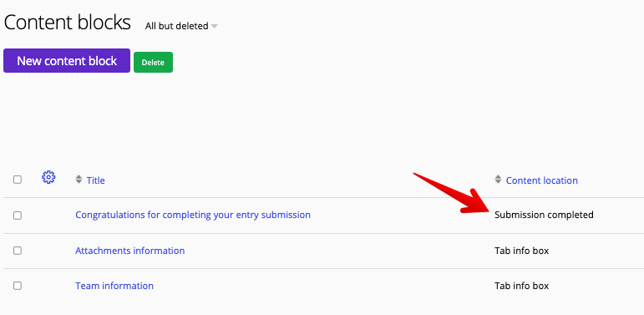Click the green Delete button
644x315 pixels.
153,63
